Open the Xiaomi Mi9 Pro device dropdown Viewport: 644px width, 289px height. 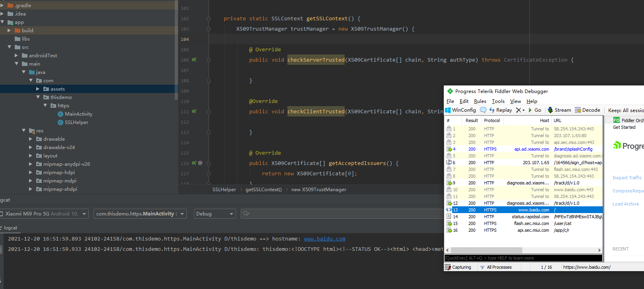coord(44,214)
